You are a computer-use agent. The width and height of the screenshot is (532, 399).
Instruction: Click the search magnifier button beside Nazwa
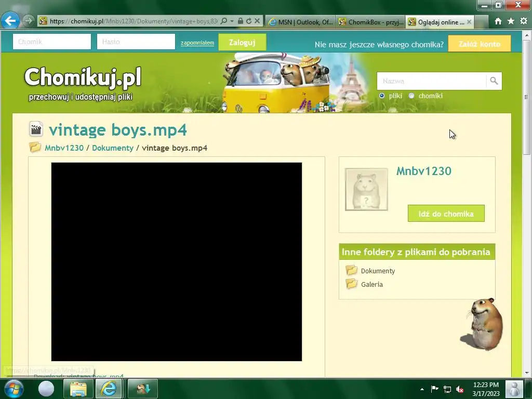(494, 81)
